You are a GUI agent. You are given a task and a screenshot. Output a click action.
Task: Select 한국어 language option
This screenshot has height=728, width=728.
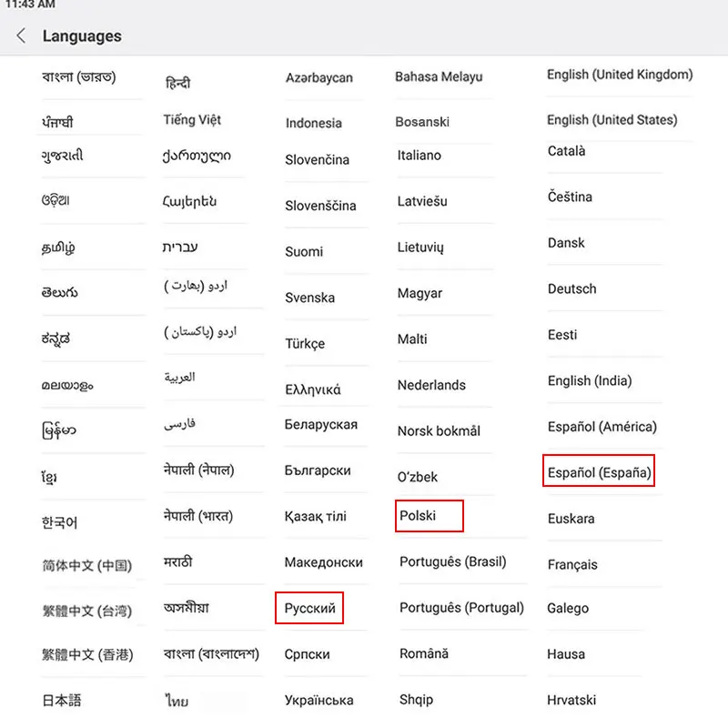(59, 522)
